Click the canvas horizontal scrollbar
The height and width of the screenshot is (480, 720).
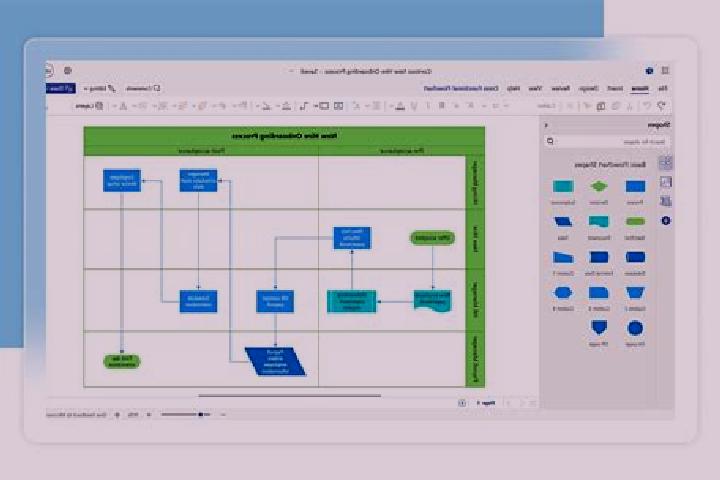pos(290,395)
